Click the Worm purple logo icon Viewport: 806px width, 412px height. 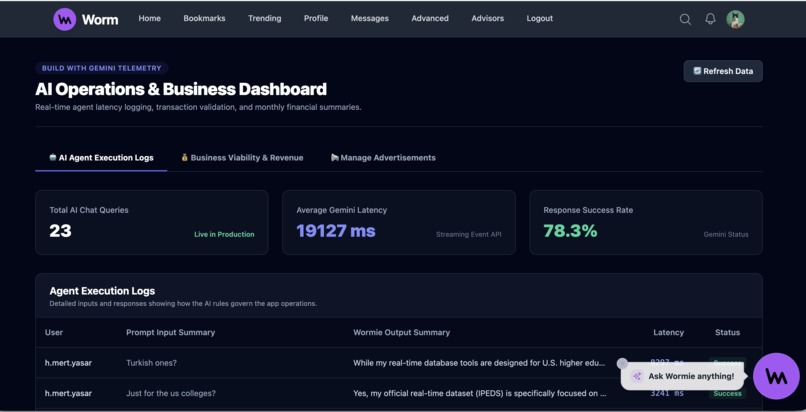pyautogui.click(x=64, y=20)
